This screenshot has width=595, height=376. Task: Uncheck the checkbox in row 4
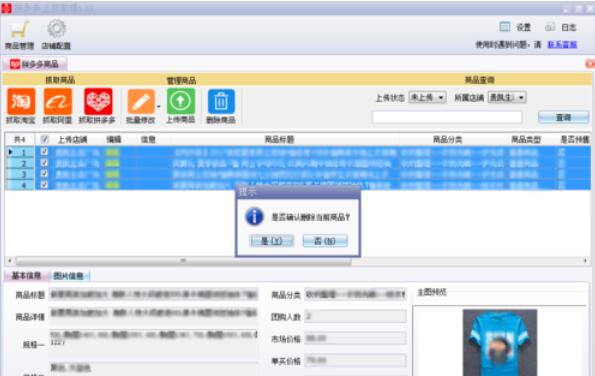coord(44,185)
